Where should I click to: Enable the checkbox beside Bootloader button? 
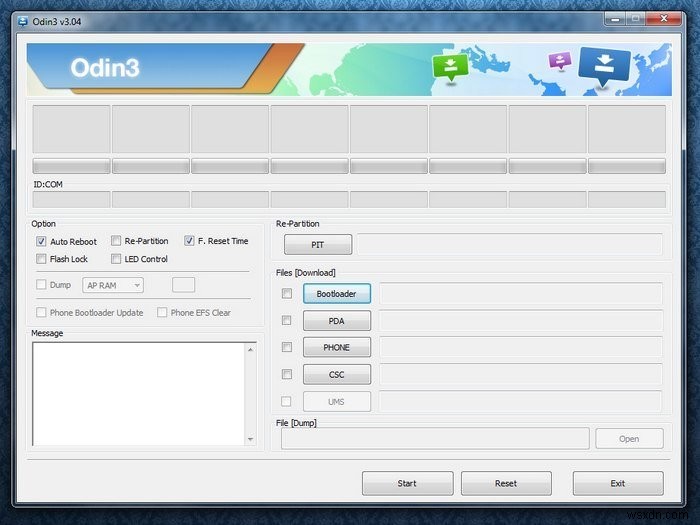pyautogui.click(x=287, y=293)
